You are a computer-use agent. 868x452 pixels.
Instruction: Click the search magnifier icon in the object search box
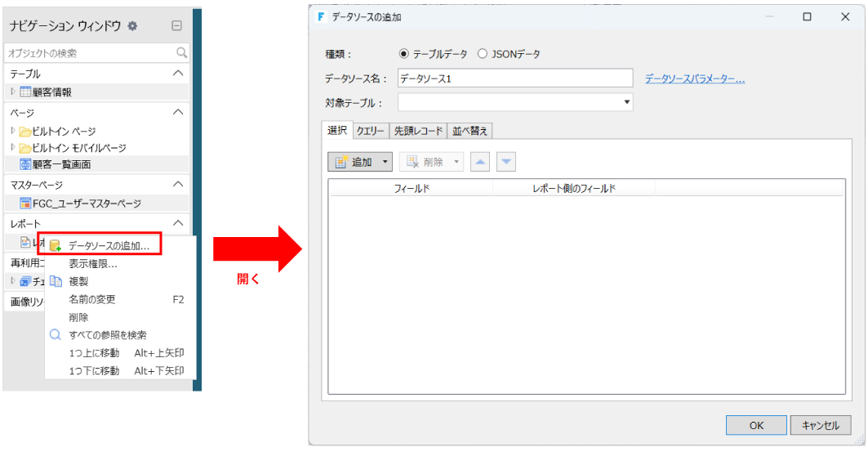click(181, 53)
